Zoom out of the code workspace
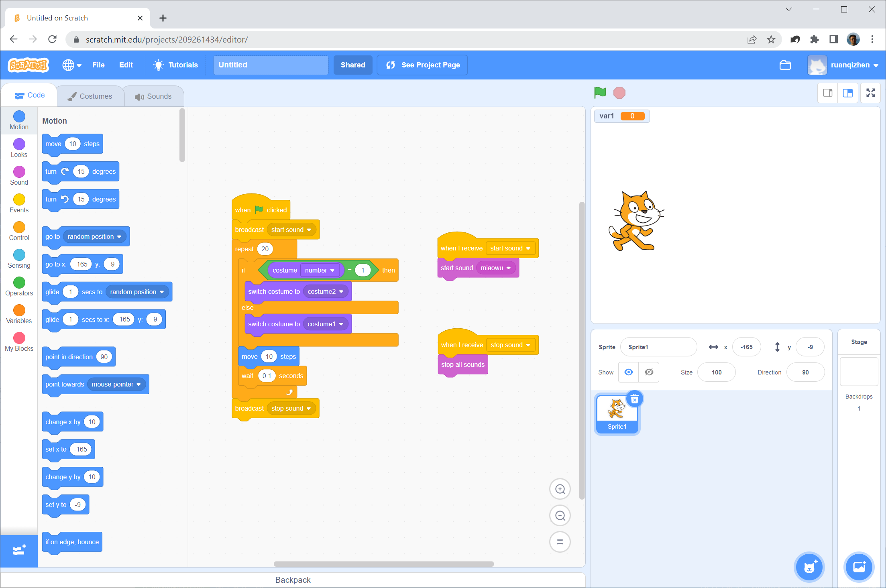The height and width of the screenshot is (588, 886). coord(560,516)
